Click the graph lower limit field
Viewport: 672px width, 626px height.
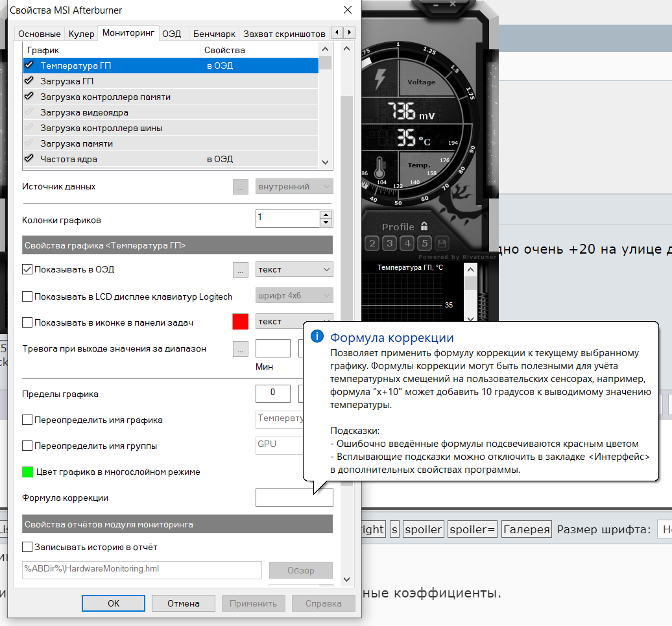[273, 393]
